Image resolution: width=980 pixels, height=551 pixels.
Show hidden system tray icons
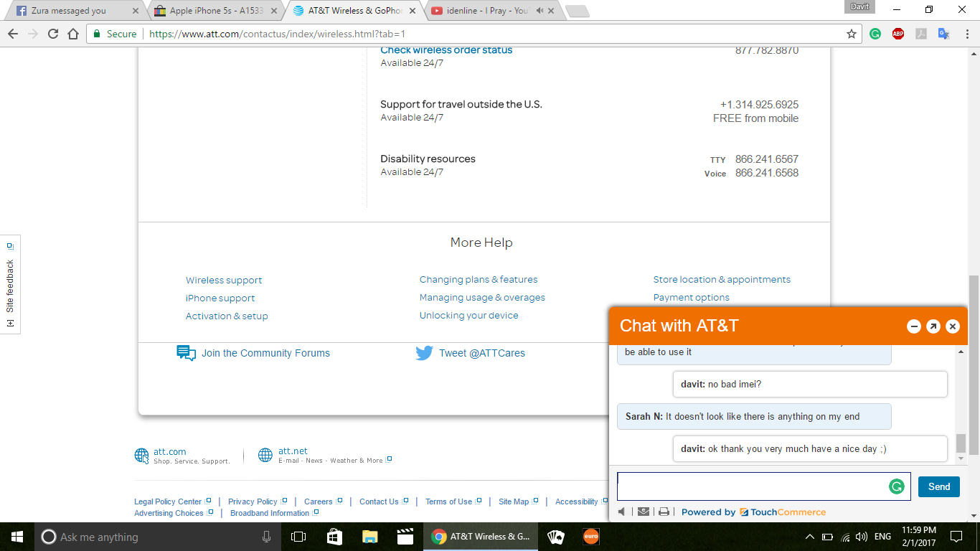[x=810, y=537]
